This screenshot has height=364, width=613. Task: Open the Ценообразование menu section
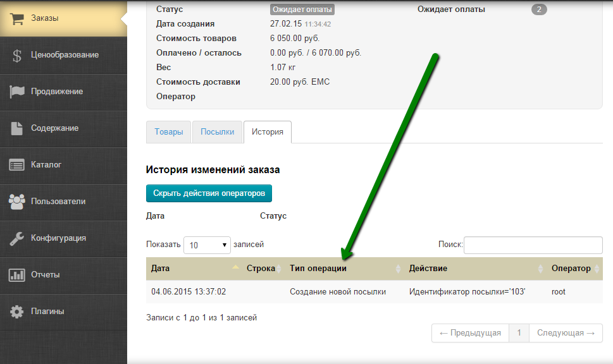point(63,55)
